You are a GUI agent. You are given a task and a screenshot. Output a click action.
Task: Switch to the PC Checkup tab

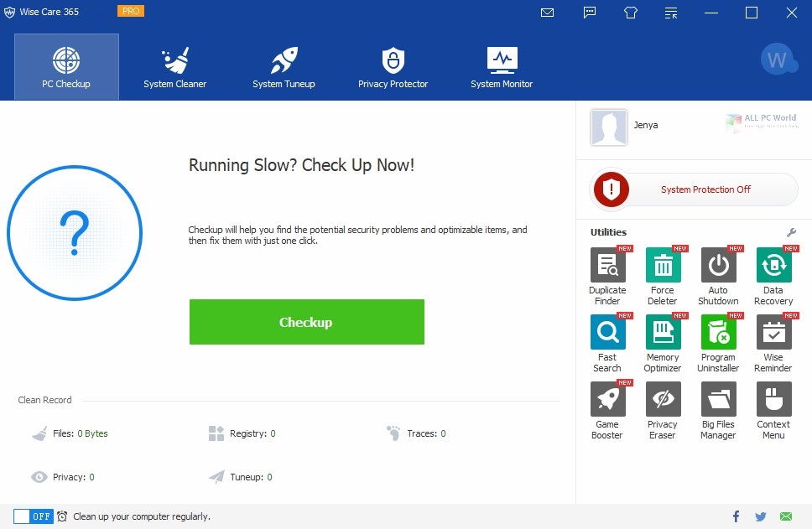click(66, 67)
